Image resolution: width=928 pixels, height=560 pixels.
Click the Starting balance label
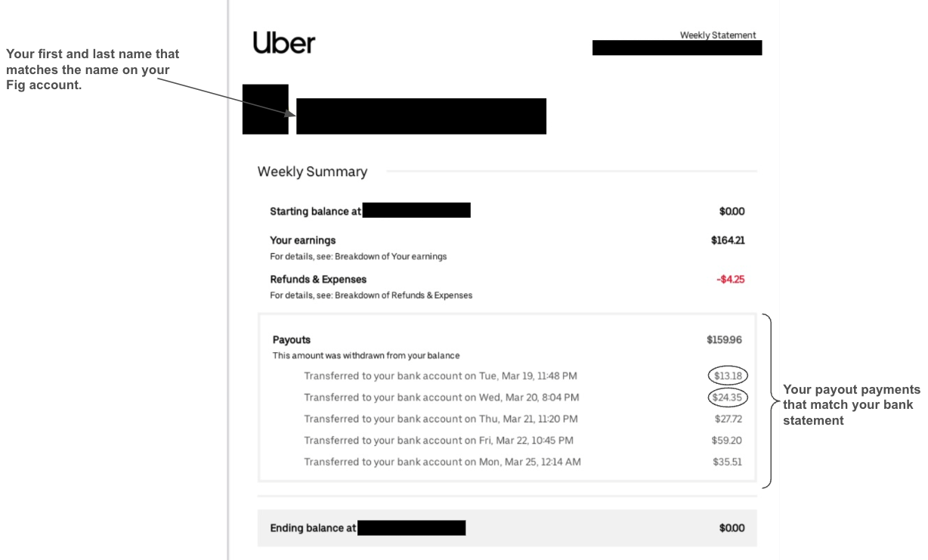315,212
